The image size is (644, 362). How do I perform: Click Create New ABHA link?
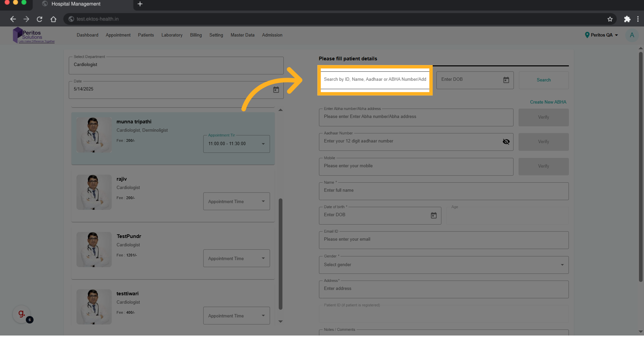548,102
